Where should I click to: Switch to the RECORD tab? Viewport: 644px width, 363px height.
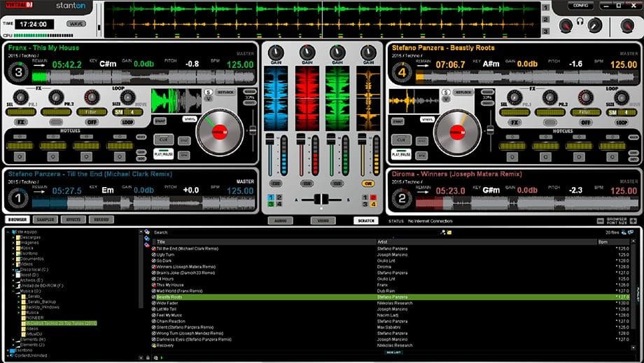coord(101,219)
